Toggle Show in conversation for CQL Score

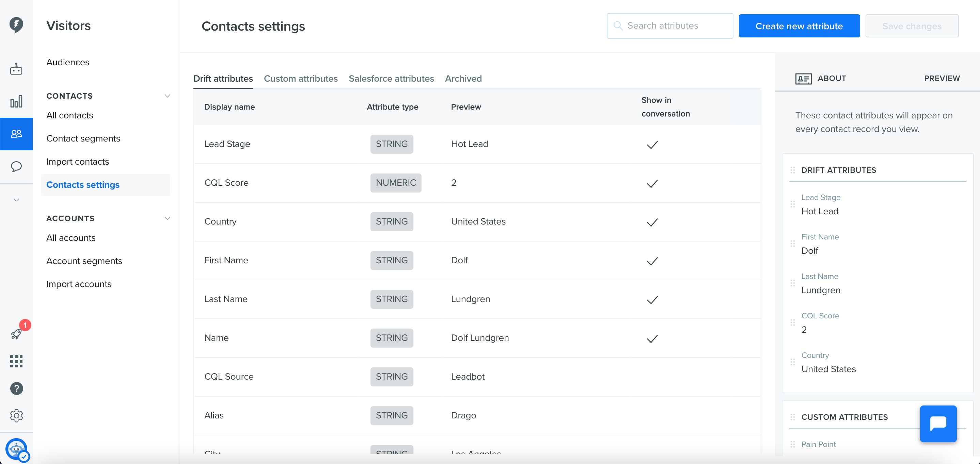tap(652, 183)
